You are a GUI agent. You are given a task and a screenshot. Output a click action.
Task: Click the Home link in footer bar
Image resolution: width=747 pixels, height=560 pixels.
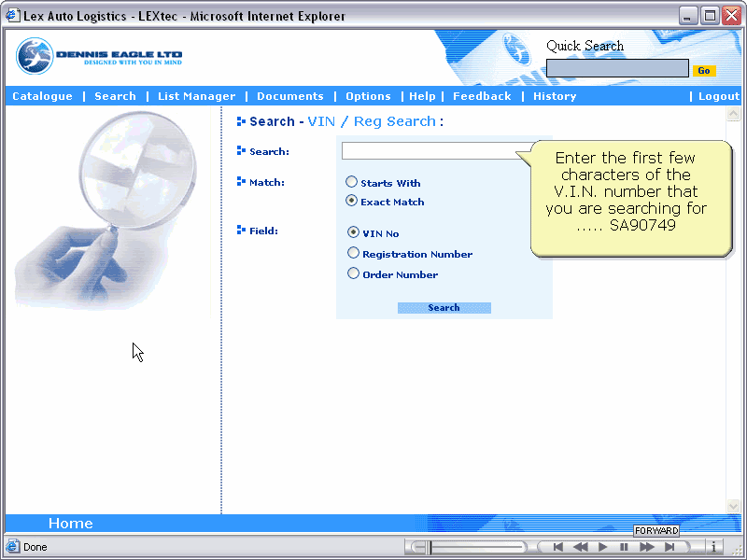[71, 524]
